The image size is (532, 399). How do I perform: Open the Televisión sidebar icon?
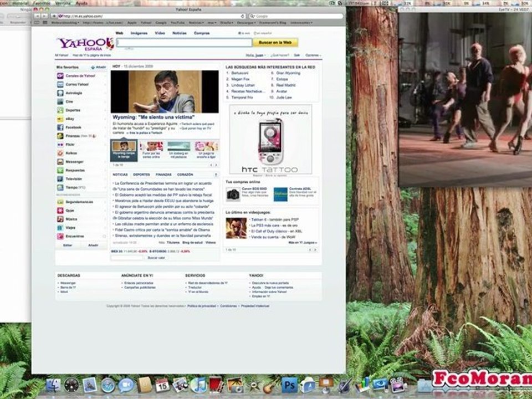click(x=60, y=179)
